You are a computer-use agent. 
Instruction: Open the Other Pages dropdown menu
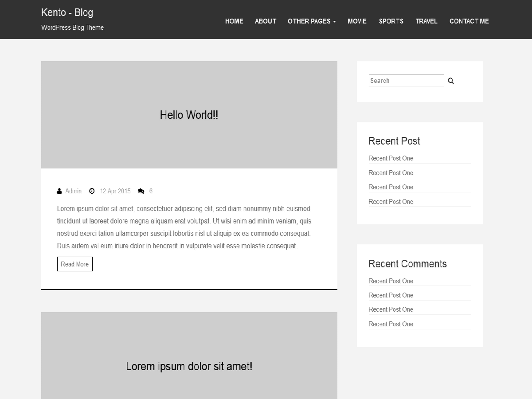pyautogui.click(x=310, y=21)
